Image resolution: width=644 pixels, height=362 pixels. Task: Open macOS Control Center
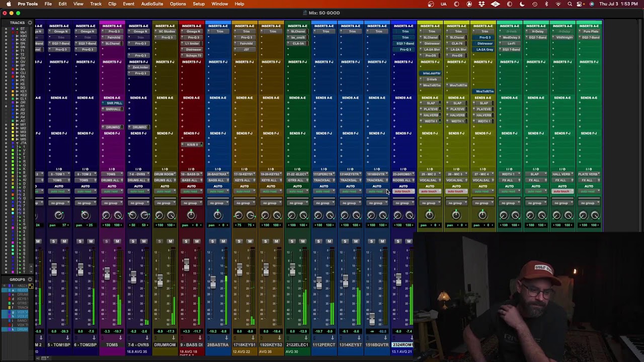pos(580,4)
